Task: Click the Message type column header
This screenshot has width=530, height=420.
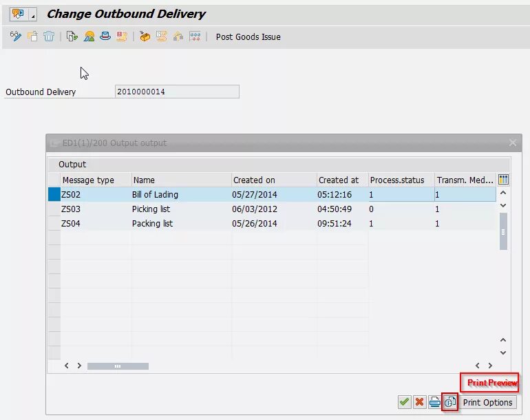Action: click(96, 180)
